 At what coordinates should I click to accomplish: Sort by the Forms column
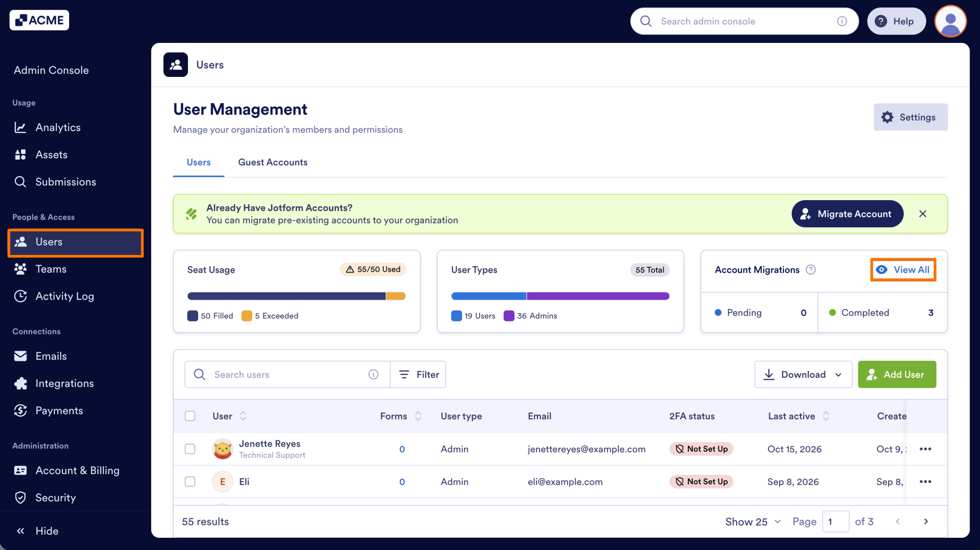tap(418, 416)
